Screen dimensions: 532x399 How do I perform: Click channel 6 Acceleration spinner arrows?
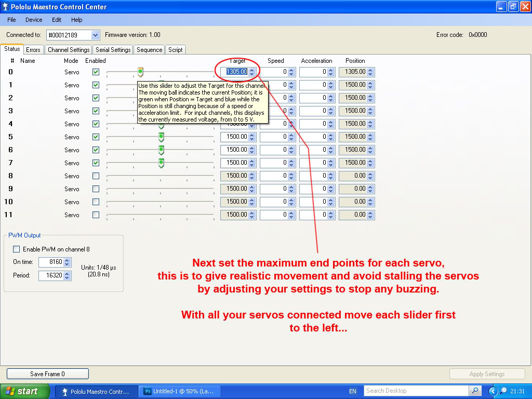pyautogui.click(x=331, y=150)
